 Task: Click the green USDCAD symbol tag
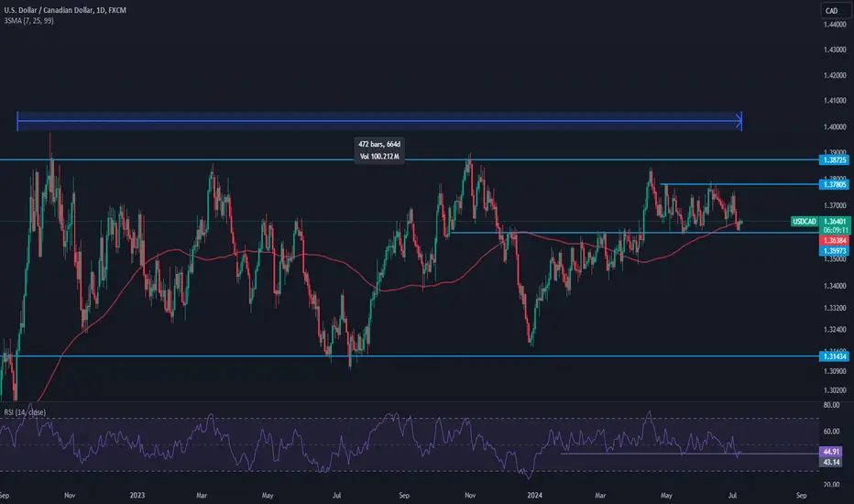805,221
